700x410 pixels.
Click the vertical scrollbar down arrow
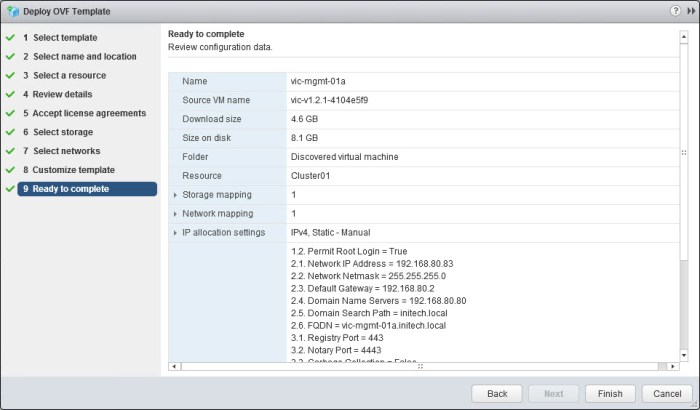pyautogui.click(x=684, y=355)
